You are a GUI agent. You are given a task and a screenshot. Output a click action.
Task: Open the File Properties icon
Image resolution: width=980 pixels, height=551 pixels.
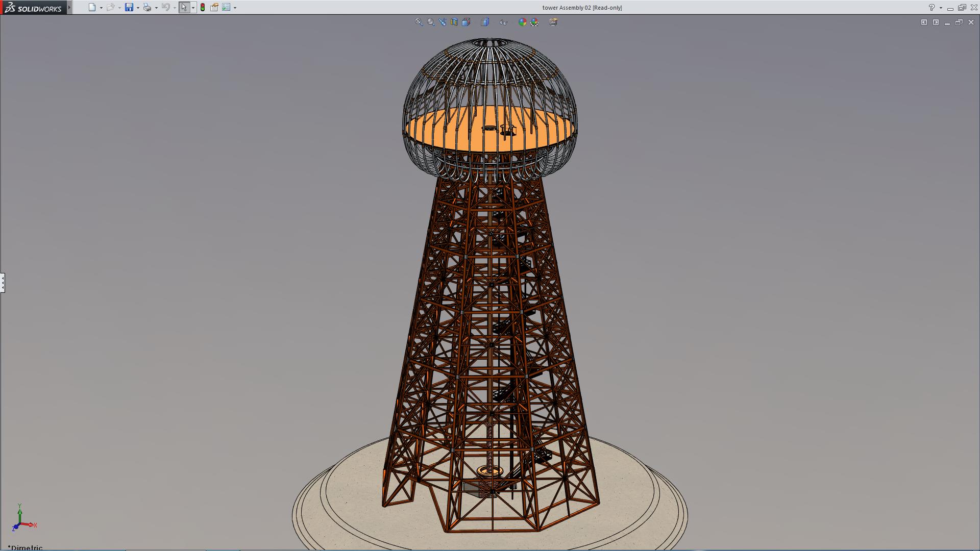coord(214,7)
